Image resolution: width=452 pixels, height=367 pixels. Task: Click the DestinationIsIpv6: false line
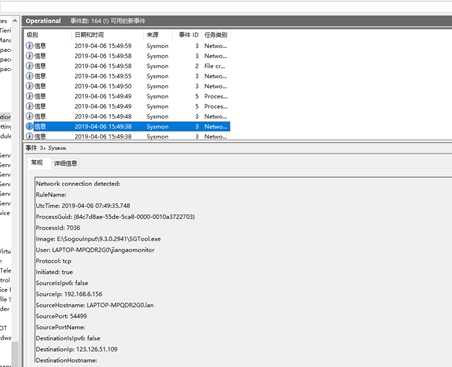tap(68, 338)
